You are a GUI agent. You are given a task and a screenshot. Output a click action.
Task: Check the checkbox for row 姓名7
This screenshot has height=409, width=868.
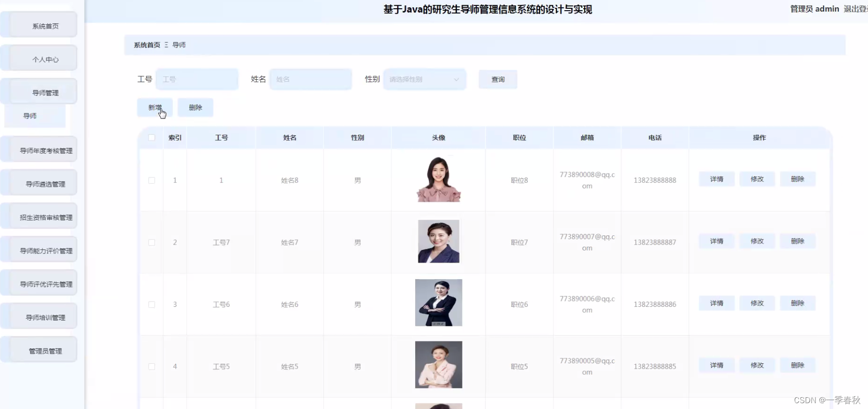coord(152,242)
